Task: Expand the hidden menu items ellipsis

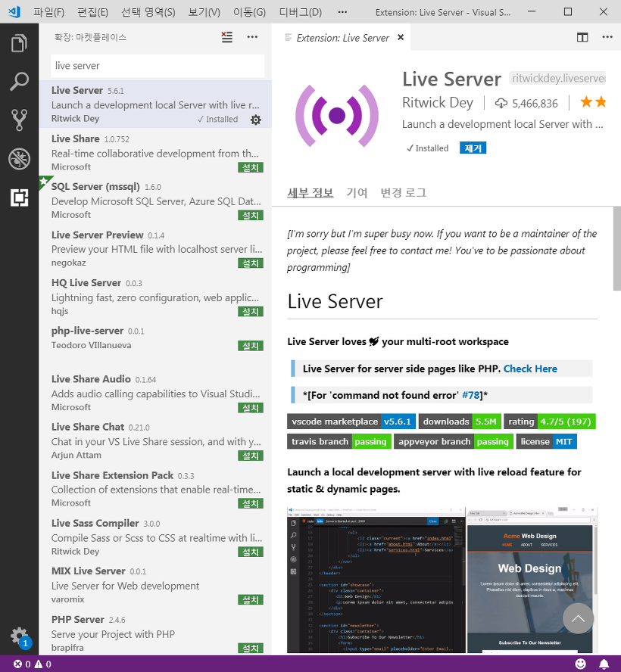Action: pyautogui.click(x=342, y=12)
